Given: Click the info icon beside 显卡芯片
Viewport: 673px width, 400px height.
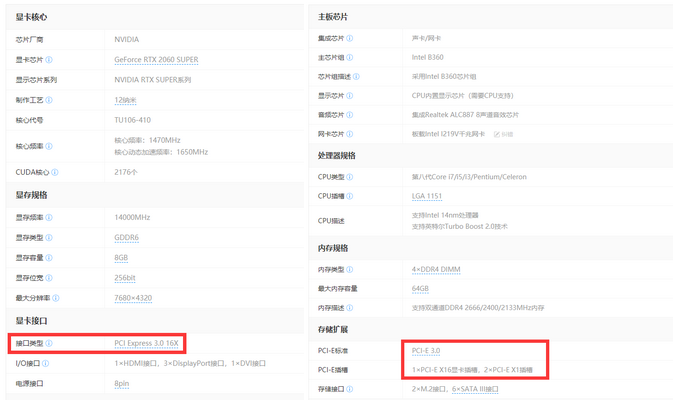Looking at the screenshot, I should (x=49, y=60).
